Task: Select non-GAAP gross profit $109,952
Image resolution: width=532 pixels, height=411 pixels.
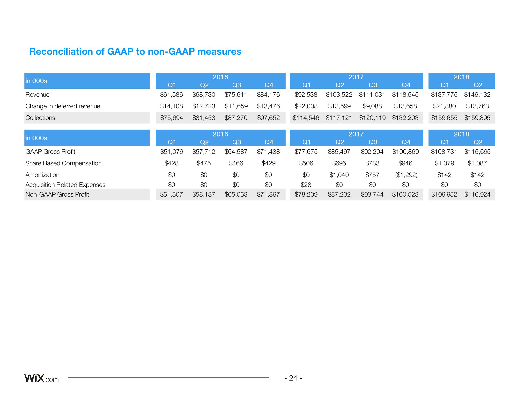Action: tap(444, 194)
